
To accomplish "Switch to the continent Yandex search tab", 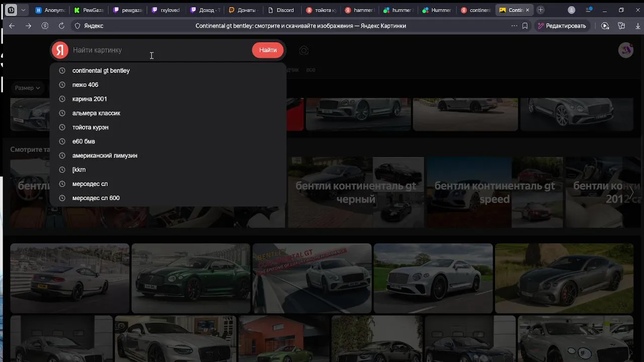I will [x=474, y=10].
